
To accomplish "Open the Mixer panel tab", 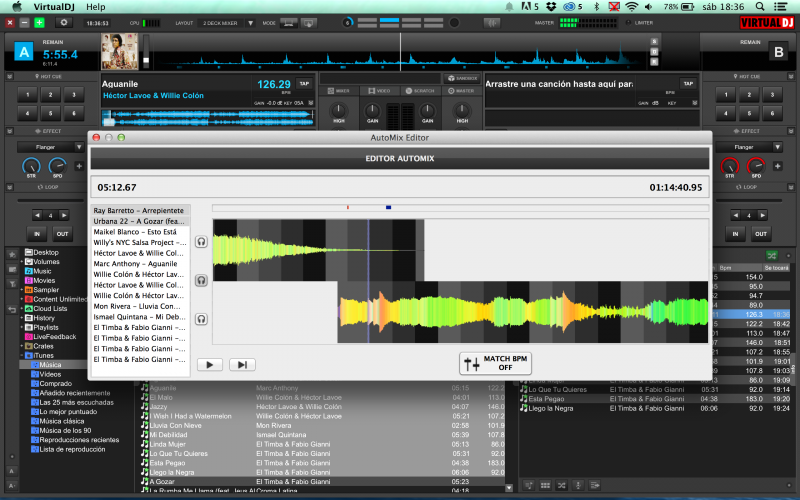I will [x=338, y=91].
